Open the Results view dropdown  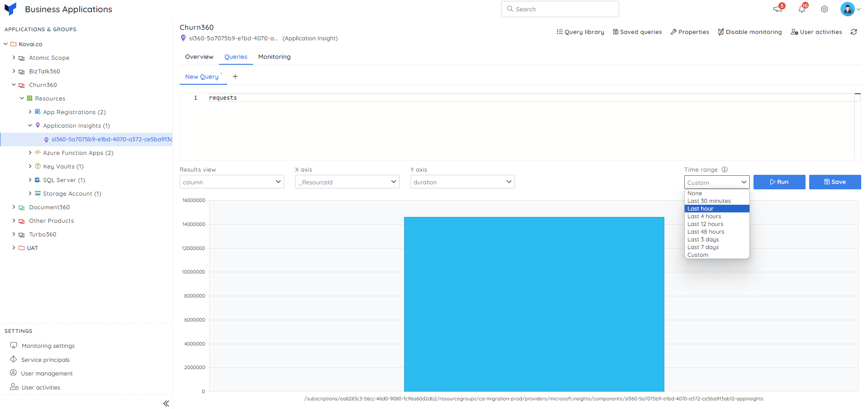(x=232, y=182)
